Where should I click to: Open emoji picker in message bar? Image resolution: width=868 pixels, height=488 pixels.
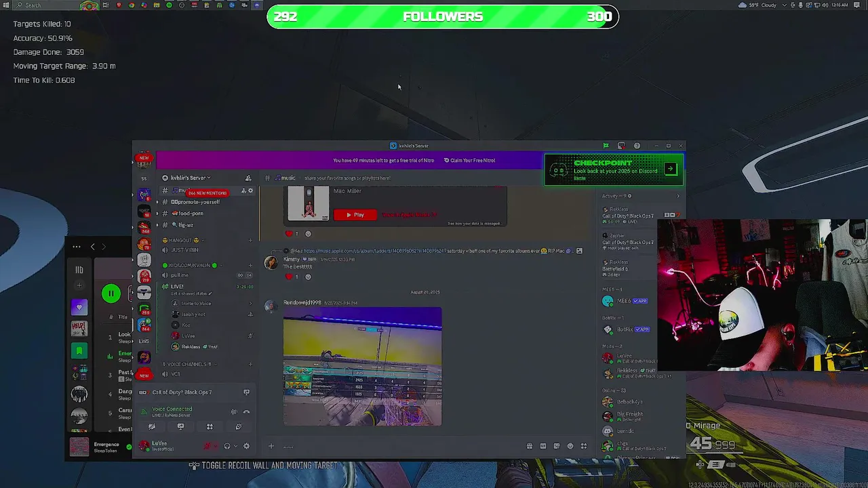pos(570,446)
